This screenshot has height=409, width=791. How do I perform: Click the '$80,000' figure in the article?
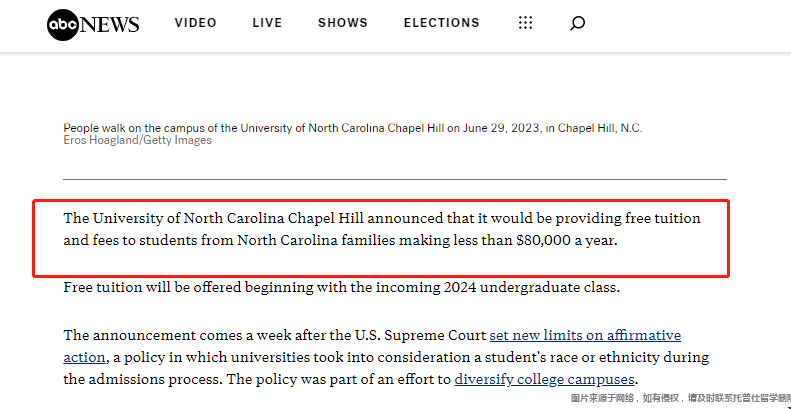tap(543, 241)
